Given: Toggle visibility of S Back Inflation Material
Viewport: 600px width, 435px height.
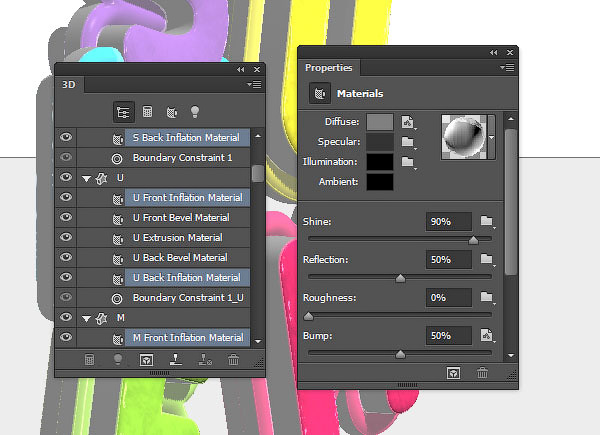Looking at the screenshot, I should pyautogui.click(x=66, y=137).
